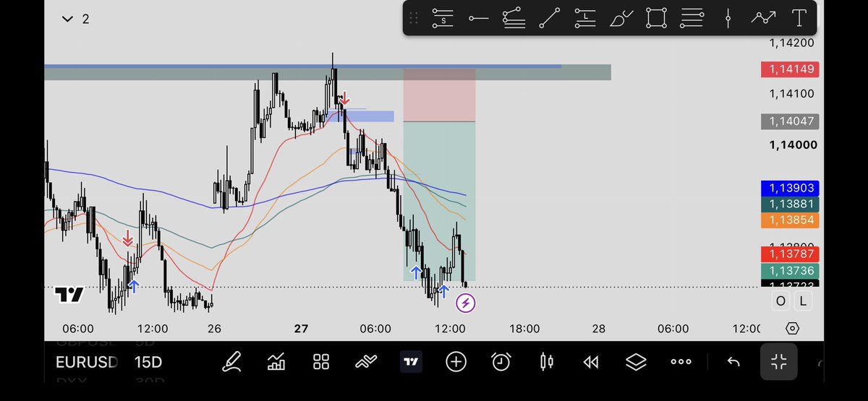Select the horizontal ray drawing tool
868x401 pixels.
[x=478, y=18]
